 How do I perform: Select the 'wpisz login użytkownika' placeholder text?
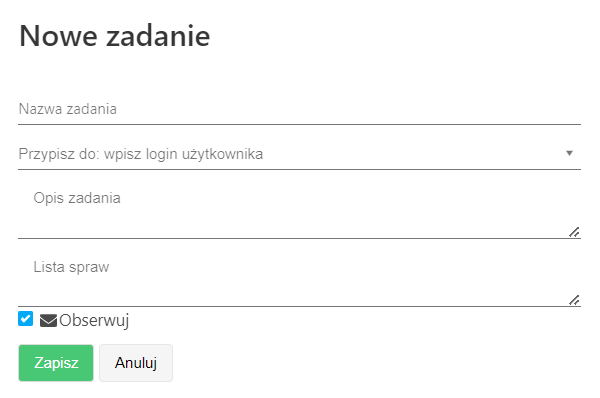pos(183,154)
